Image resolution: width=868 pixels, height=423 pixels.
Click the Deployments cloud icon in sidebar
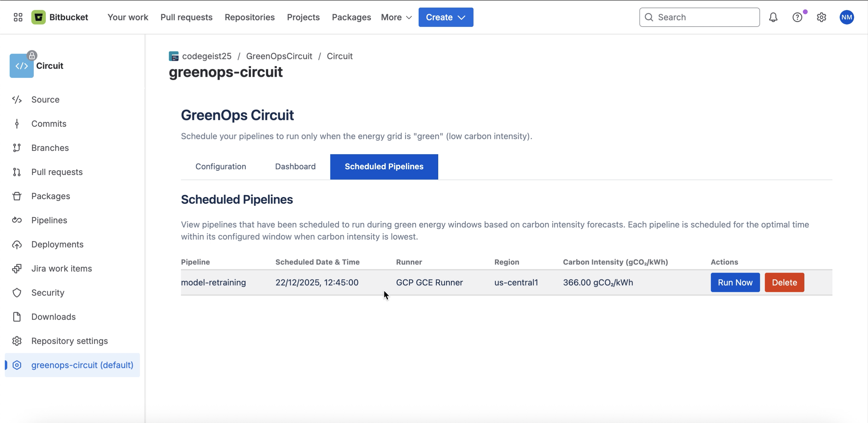17,245
